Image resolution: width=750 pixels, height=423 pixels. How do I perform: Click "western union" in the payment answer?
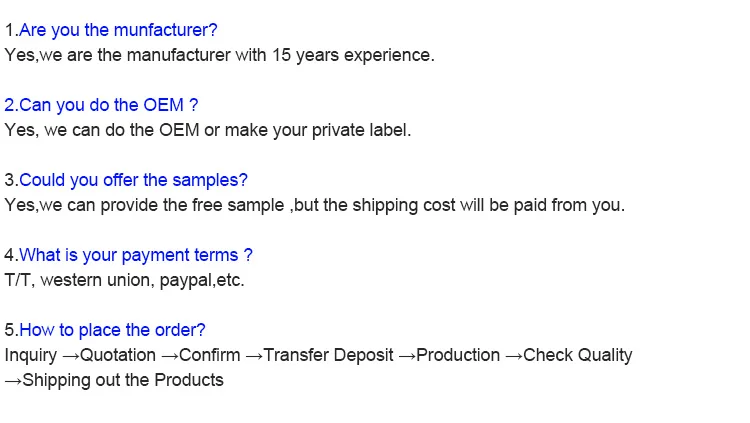pyautogui.click(x=97, y=280)
